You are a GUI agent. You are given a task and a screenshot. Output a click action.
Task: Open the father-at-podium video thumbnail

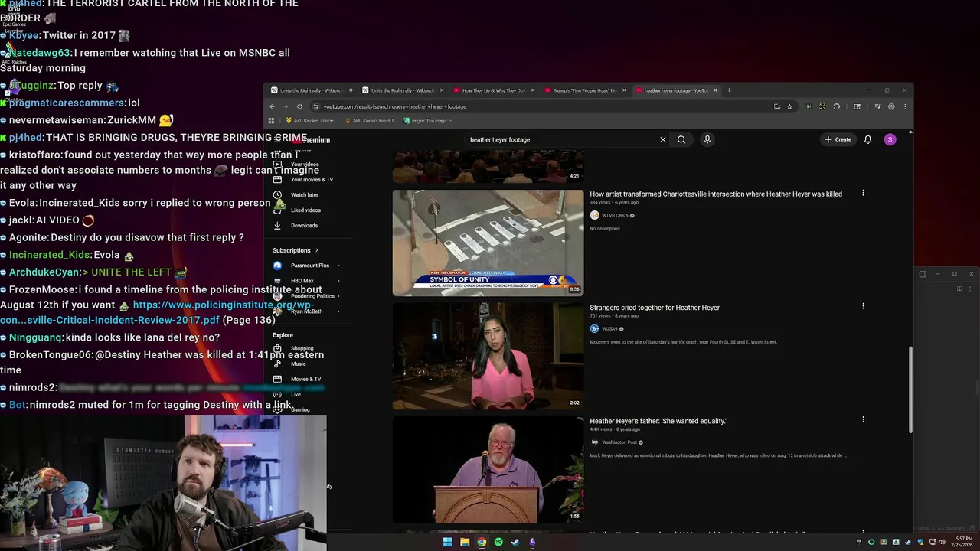pyautogui.click(x=488, y=469)
